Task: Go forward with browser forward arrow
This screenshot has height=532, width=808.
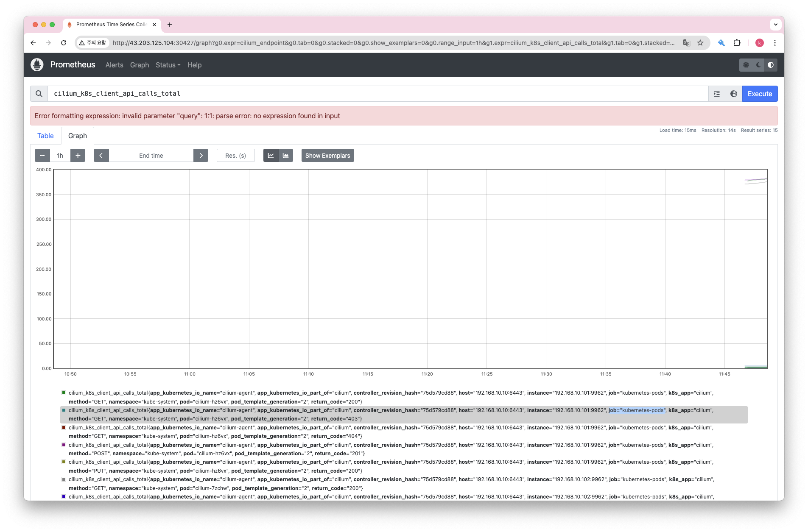Action: point(48,43)
